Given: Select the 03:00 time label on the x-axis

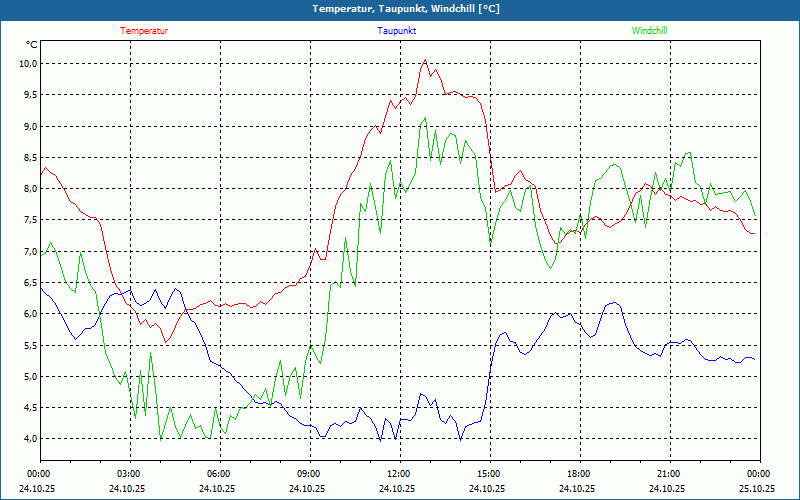Looking at the screenshot, I should (x=129, y=474).
